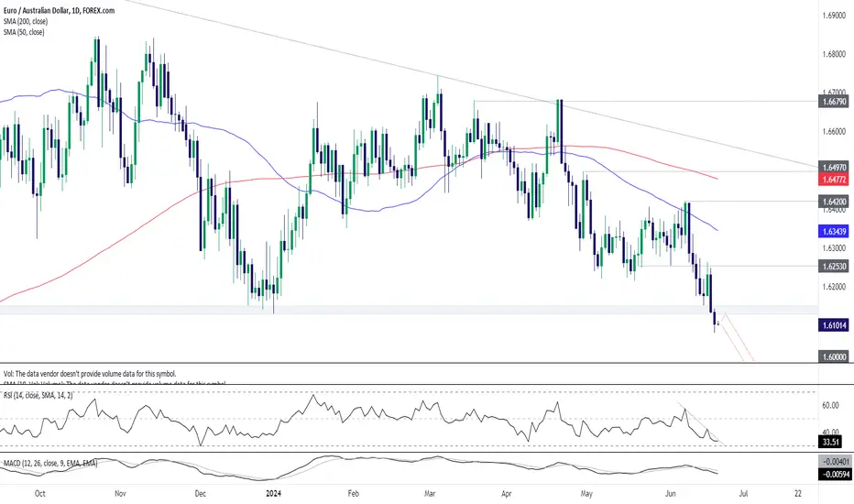
Task: Click the 22 date axis label
Action: (798, 494)
